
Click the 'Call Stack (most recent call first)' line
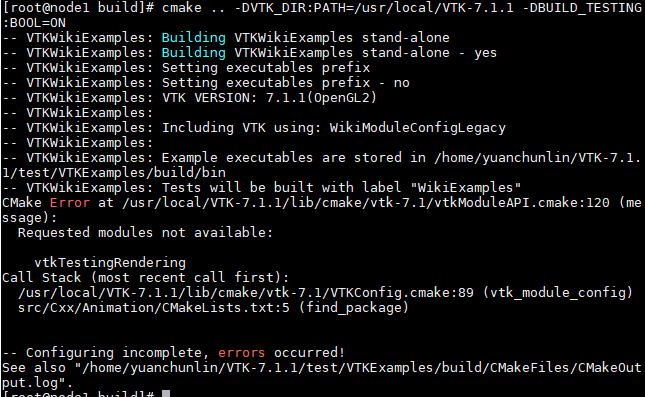pyautogui.click(x=146, y=278)
